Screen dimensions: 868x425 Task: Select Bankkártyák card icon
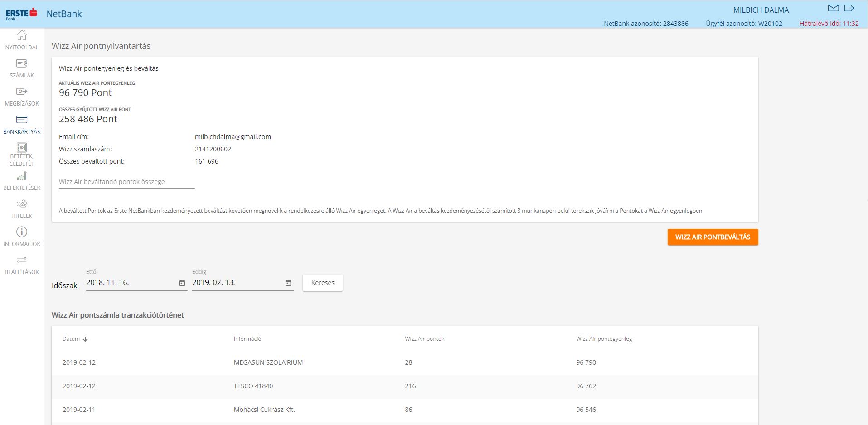coord(22,120)
